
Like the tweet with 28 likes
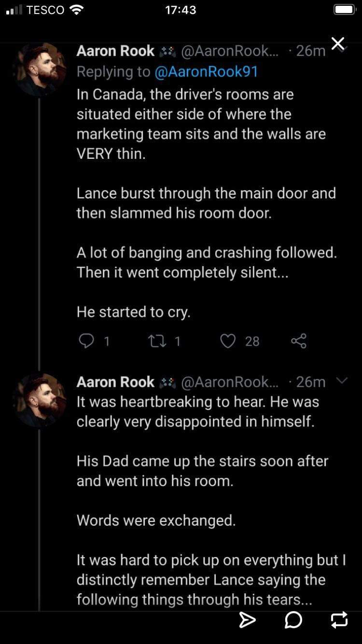point(227,341)
